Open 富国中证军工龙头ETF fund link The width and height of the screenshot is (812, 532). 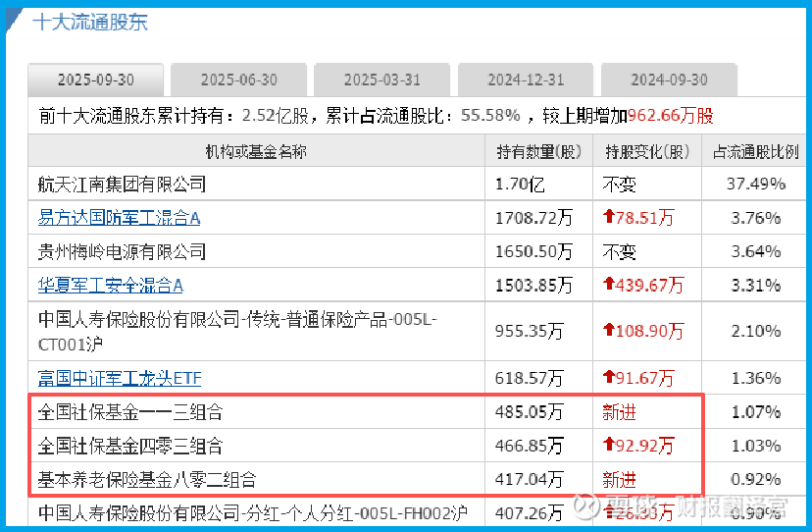coord(120,378)
